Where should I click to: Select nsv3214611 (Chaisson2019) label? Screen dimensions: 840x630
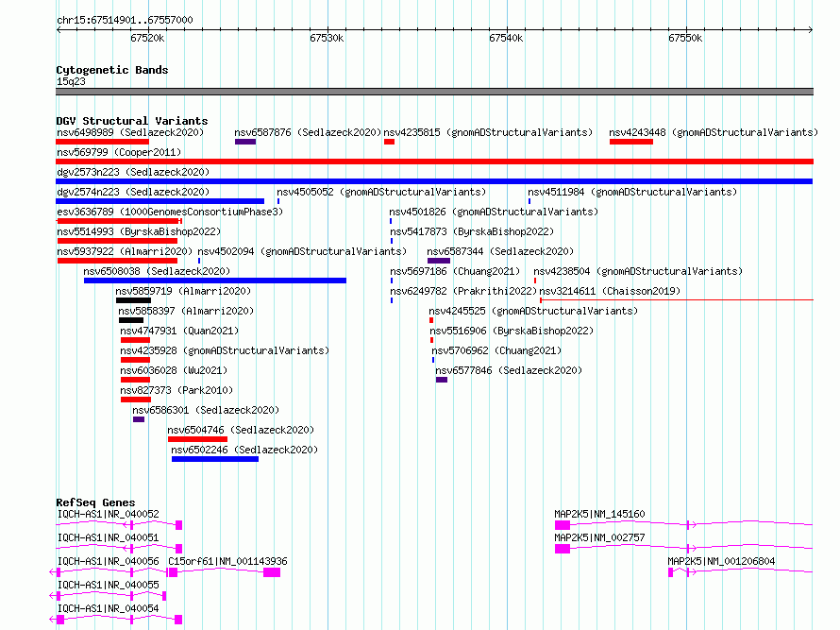click(610, 291)
